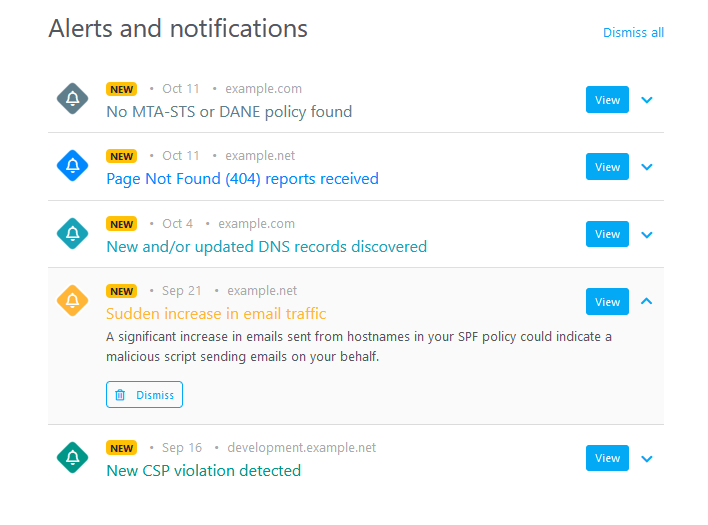This screenshot has height=525, width=708.
Task: View the Page Not Found (404) alert
Action: coord(607,167)
